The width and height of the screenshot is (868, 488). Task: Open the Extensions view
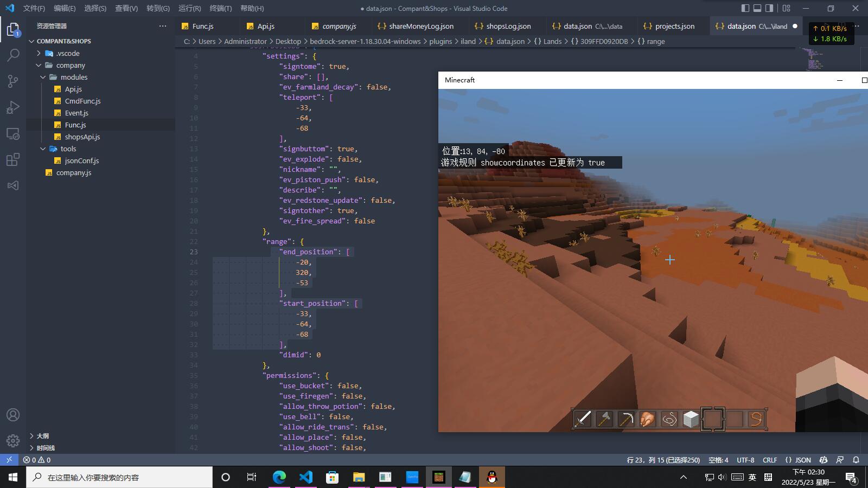tap(13, 159)
